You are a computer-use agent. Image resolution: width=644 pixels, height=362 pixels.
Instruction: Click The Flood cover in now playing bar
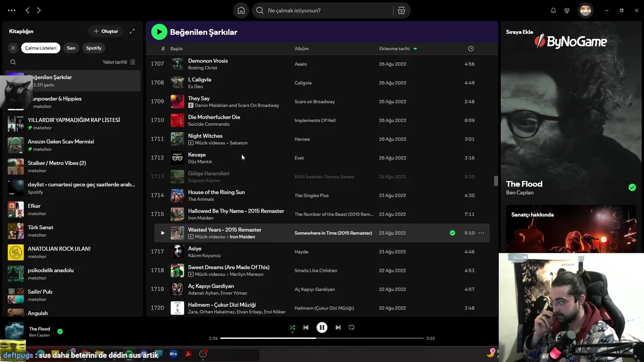coord(15,331)
